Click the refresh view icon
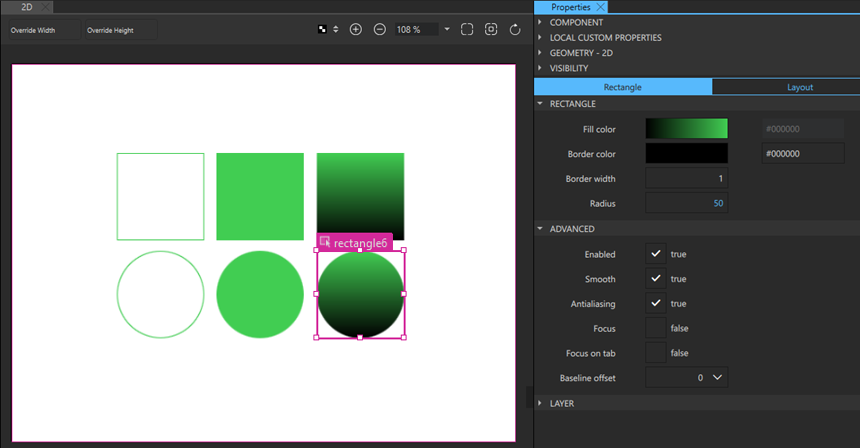This screenshot has height=448, width=860. (x=515, y=30)
